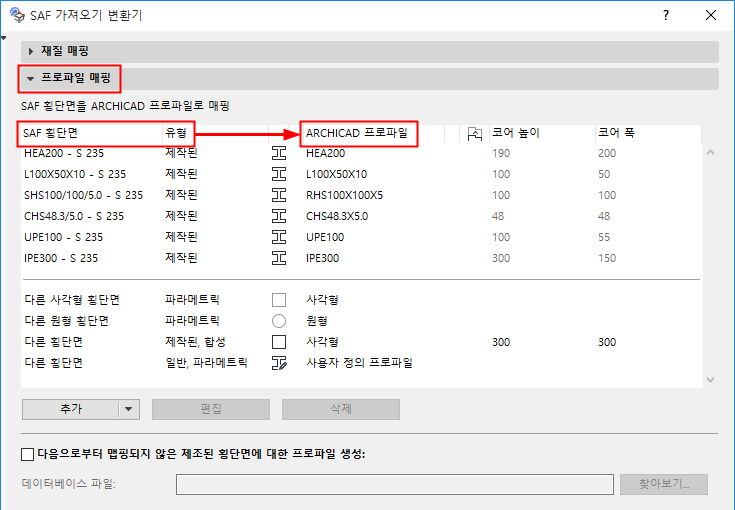This screenshot has height=510, width=735.
Task: Select the SHS100/100/5.0 - S 235 row
Action: 361,195
